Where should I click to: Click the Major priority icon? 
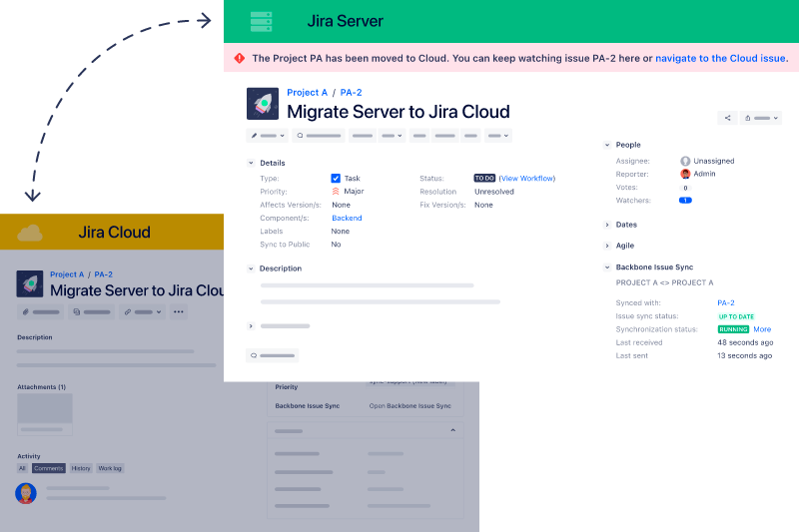click(x=336, y=191)
